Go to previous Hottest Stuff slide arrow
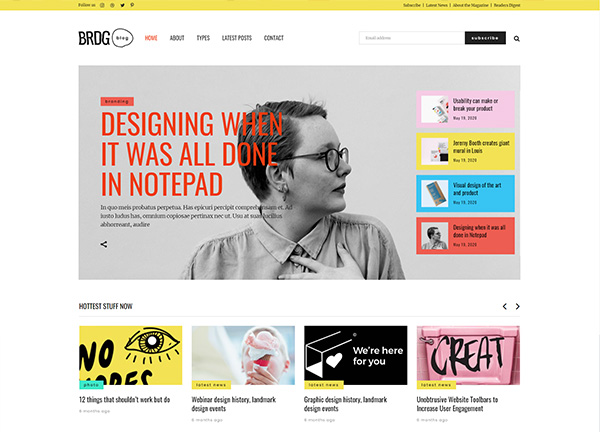The image size is (600, 432). pyautogui.click(x=505, y=306)
